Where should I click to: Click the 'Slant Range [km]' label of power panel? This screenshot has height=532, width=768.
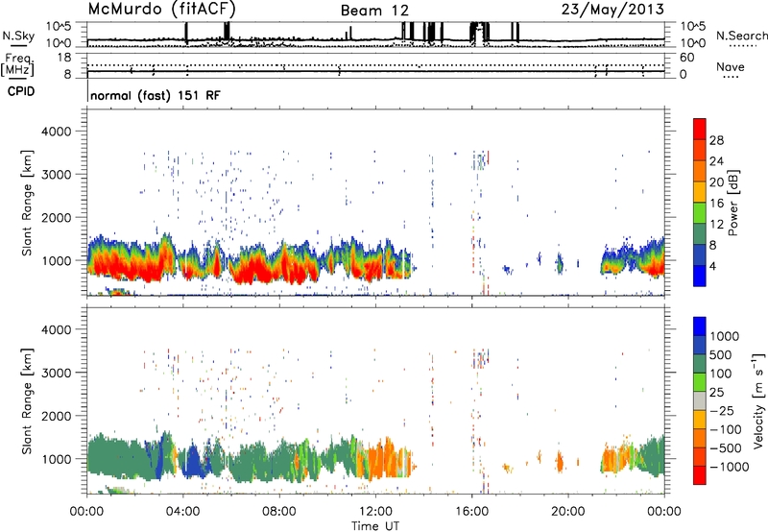coord(27,203)
